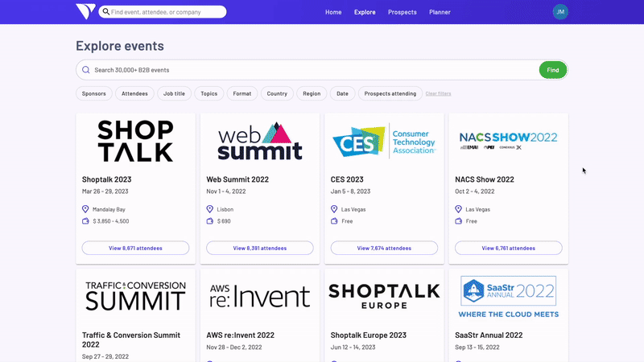Open the SaaStr Annual 2022 event thumbnail

[x=508, y=298]
